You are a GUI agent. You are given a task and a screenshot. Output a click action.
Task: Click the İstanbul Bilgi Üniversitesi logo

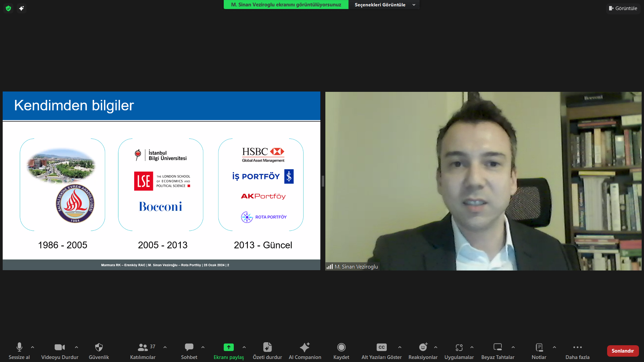[161, 155]
